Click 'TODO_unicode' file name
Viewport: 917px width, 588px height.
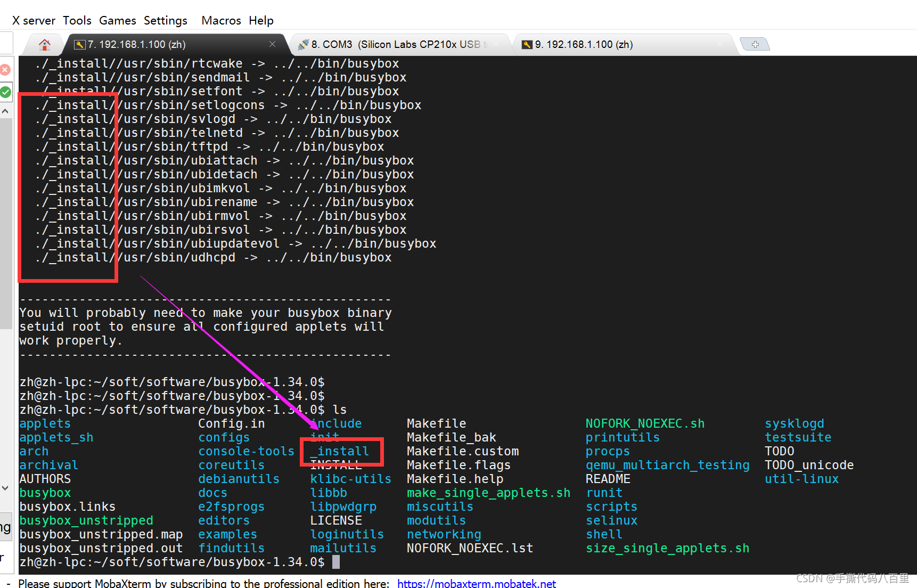(809, 465)
